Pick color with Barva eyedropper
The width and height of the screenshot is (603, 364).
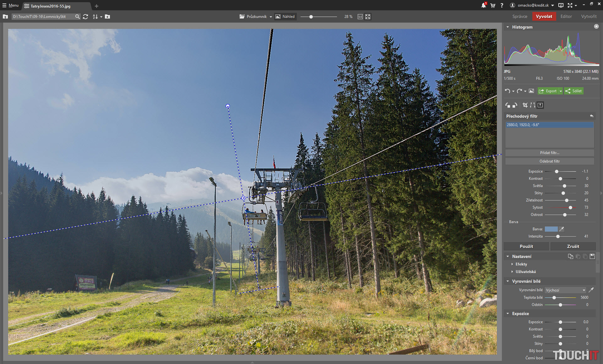[x=562, y=229]
